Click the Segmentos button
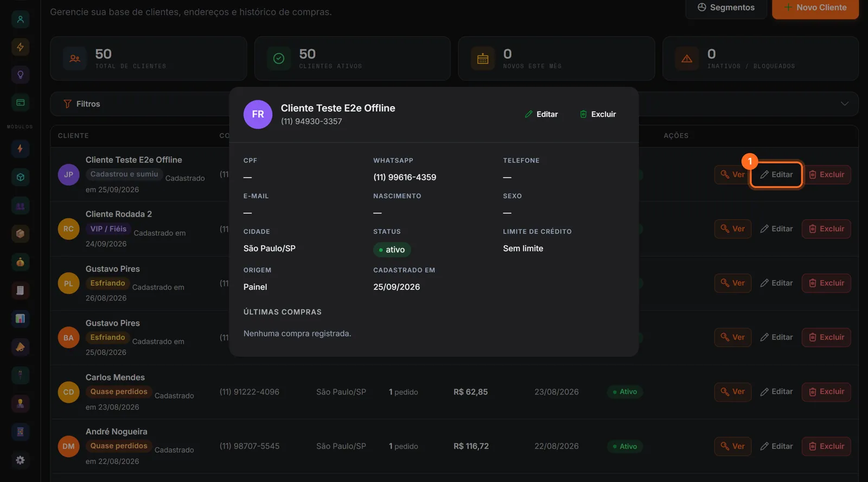Viewport: 868px width, 482px height. pyautogui.click(x=726, y=8)
